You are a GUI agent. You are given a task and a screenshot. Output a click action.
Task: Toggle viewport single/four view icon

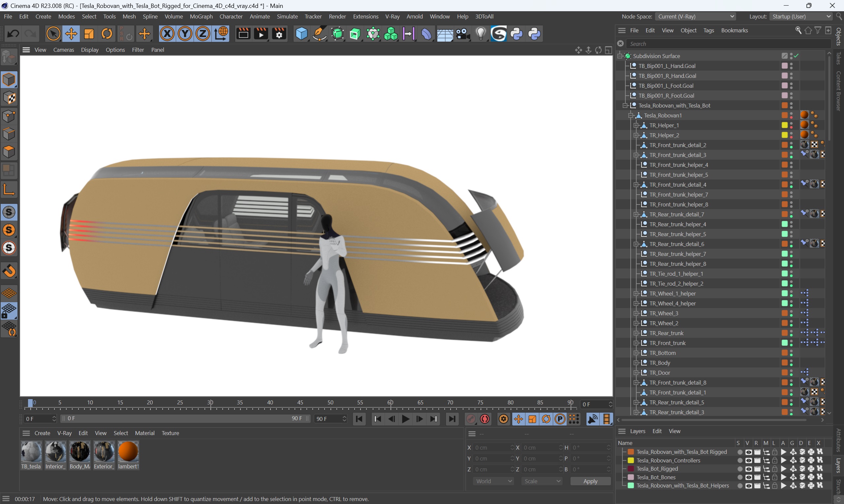(x=609, y=50)
